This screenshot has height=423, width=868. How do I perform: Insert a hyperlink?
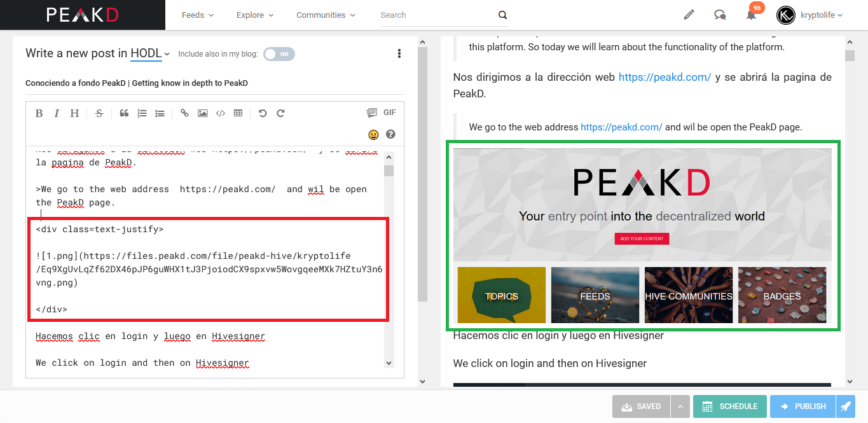coord(184,113)
